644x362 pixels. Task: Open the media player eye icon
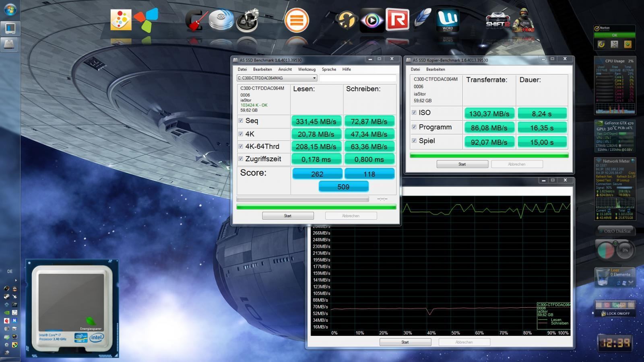tap(372, 20)
